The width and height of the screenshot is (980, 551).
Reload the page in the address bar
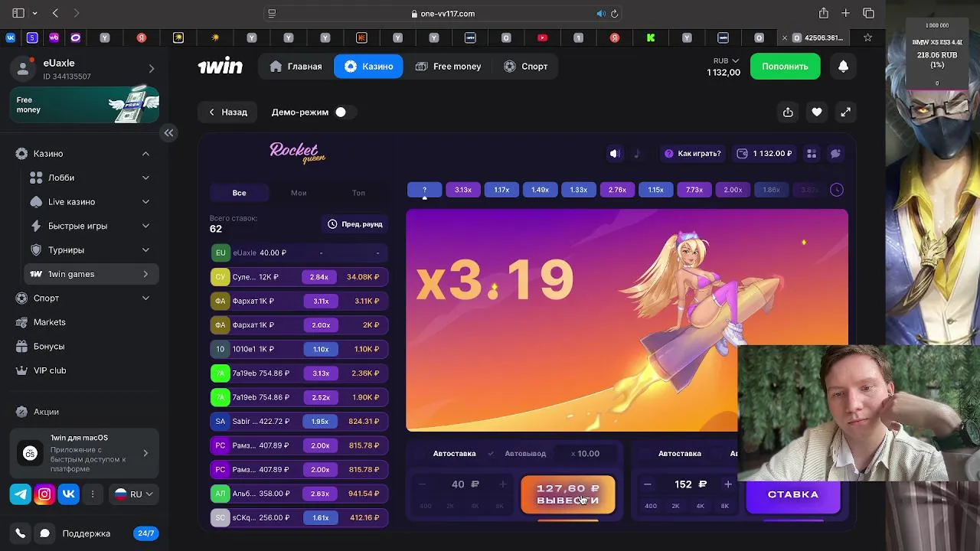point(614,14)
